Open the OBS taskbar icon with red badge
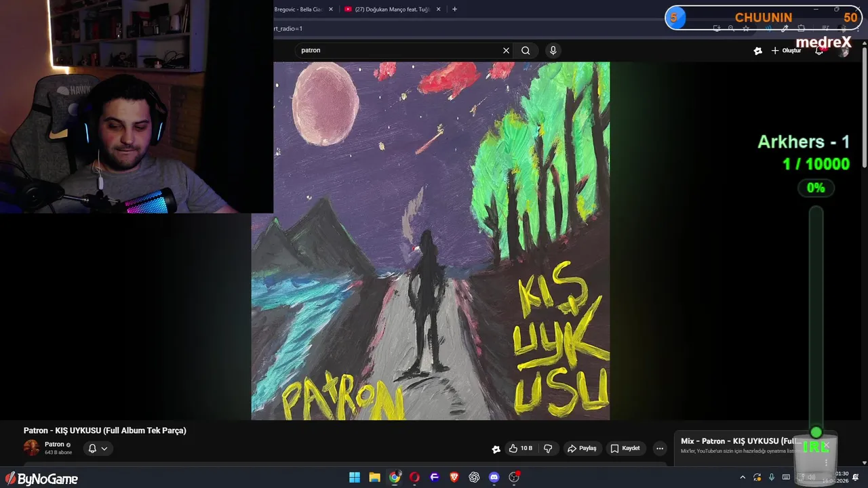This screenshot has height=488, width=868. tap(514, 477)
